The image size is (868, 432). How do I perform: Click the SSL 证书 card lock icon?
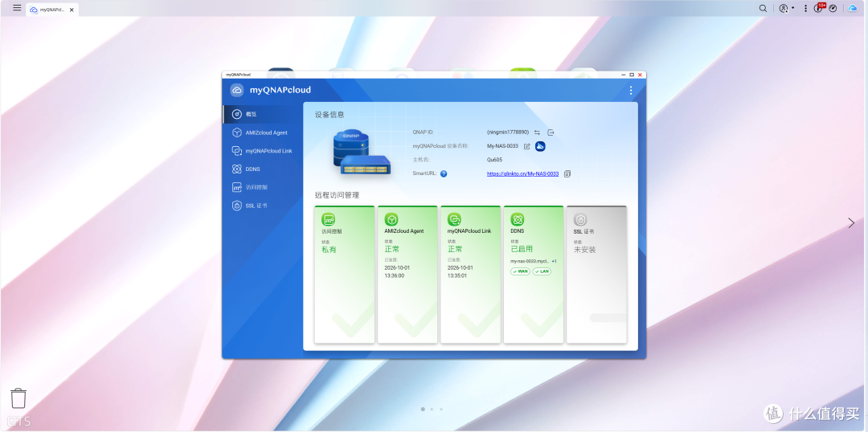580,219
